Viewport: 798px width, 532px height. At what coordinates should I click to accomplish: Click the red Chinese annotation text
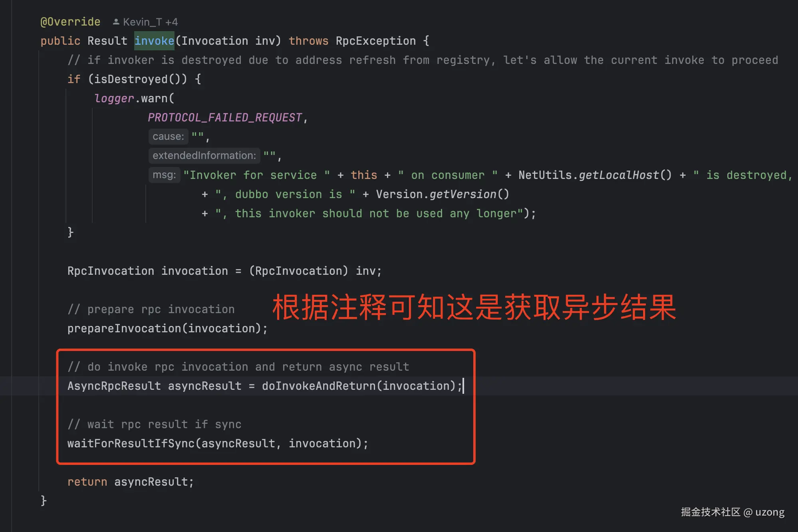(x=474, y=307)
